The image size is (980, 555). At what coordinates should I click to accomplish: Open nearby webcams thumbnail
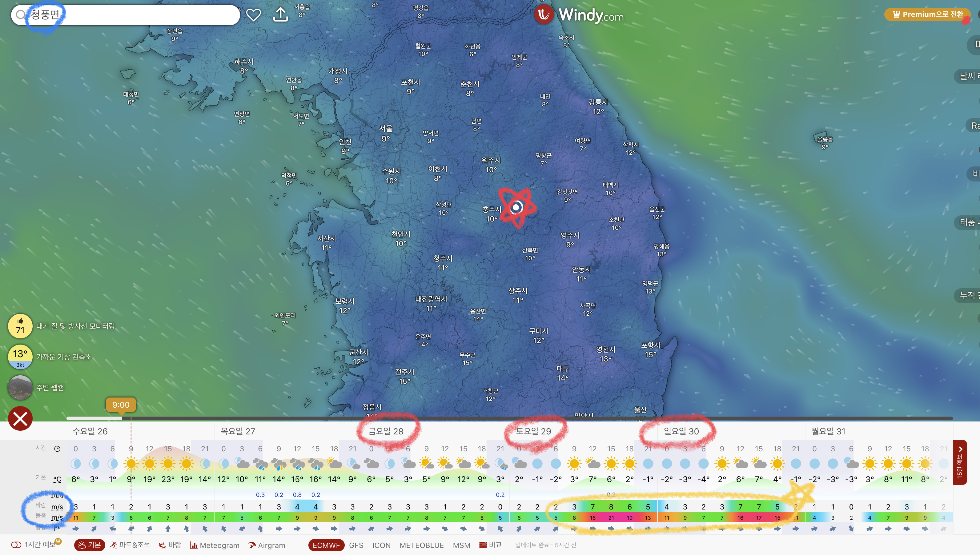tap(20, 387)
